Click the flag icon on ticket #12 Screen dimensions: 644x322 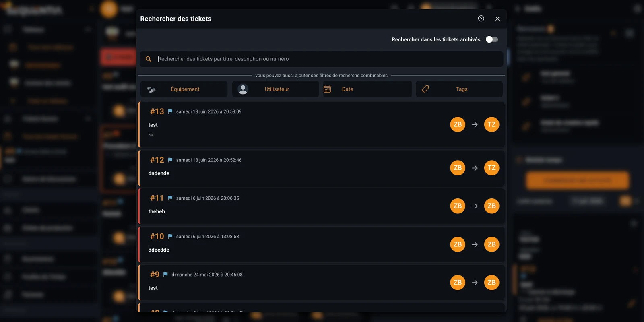pos(170,160)
